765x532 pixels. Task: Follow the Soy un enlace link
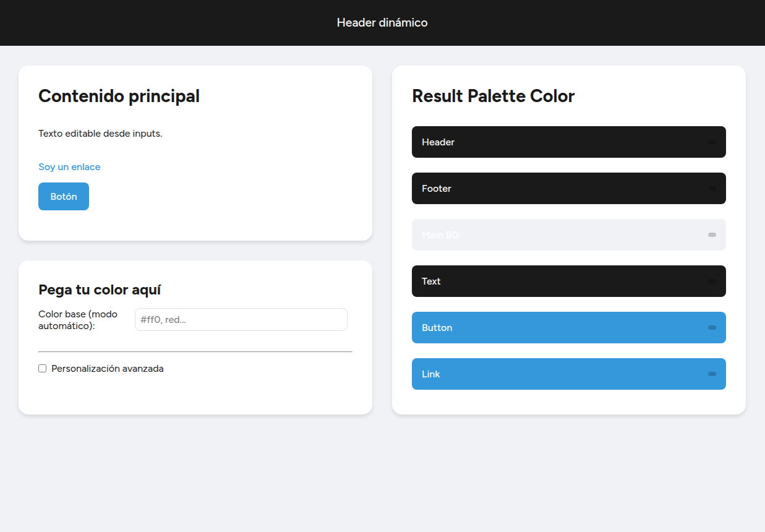(x=69, y=166)
